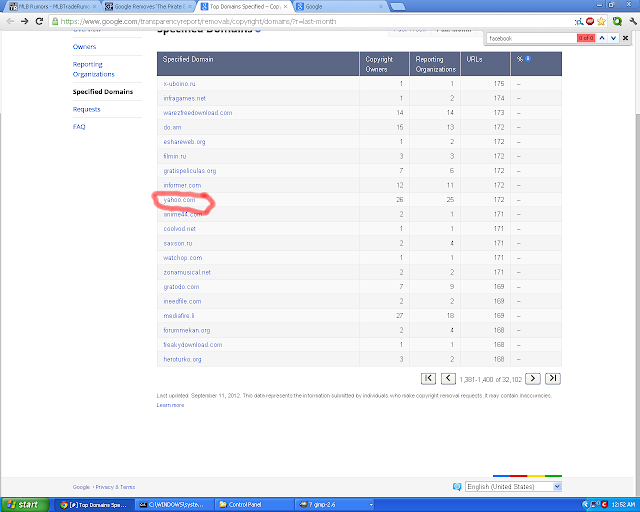Go back using browser back arrow

(10, 21)
